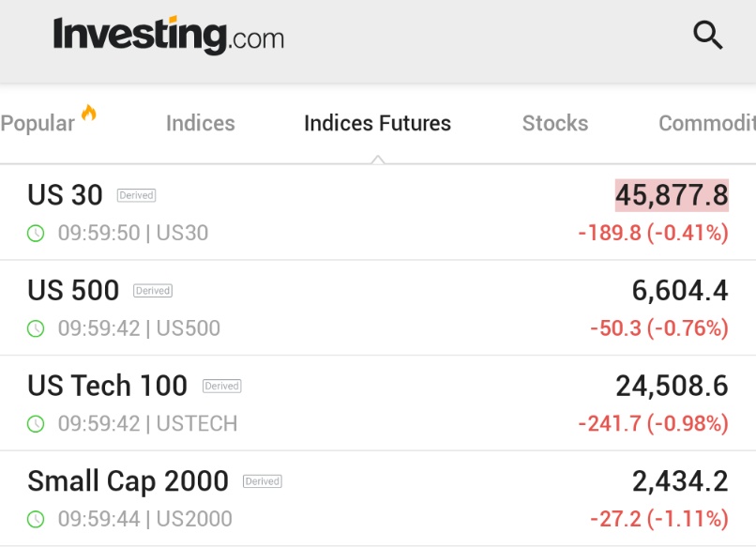Click the Derived badge beside US 30
756x548 pixels.
(x=136, y=195)
